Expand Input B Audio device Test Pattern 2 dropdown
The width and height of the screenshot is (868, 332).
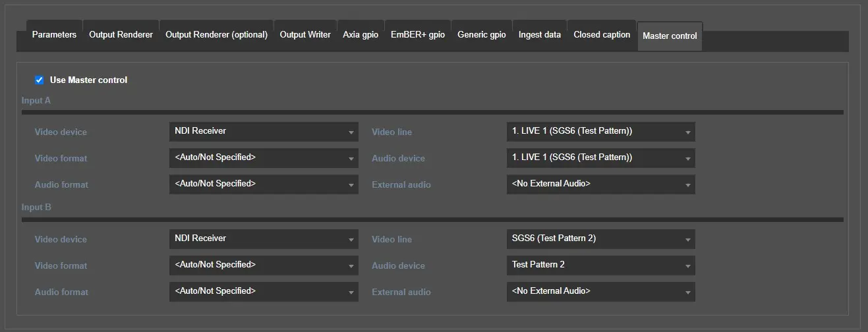[x=600, y=265]
